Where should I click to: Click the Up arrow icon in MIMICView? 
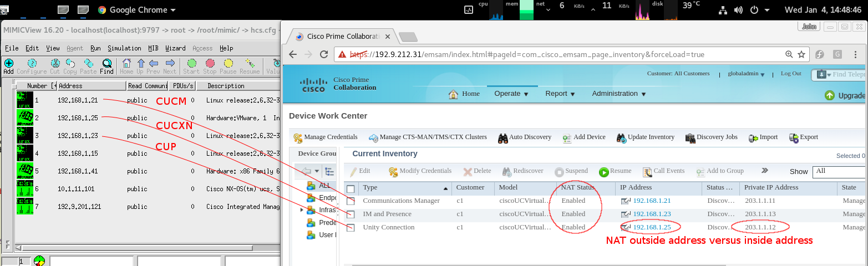[141, 63]
